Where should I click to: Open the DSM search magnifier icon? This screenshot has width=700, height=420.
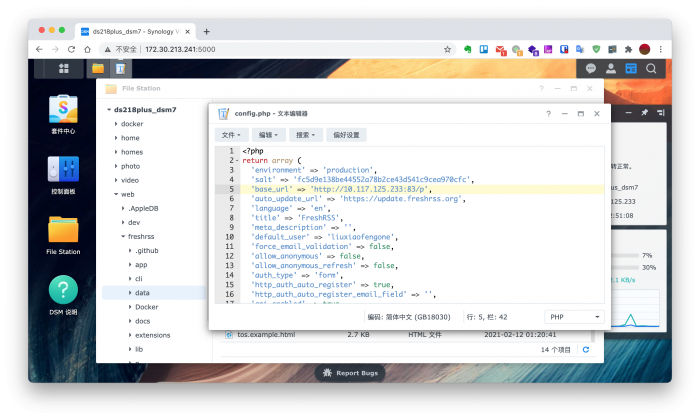coord(651,68)
